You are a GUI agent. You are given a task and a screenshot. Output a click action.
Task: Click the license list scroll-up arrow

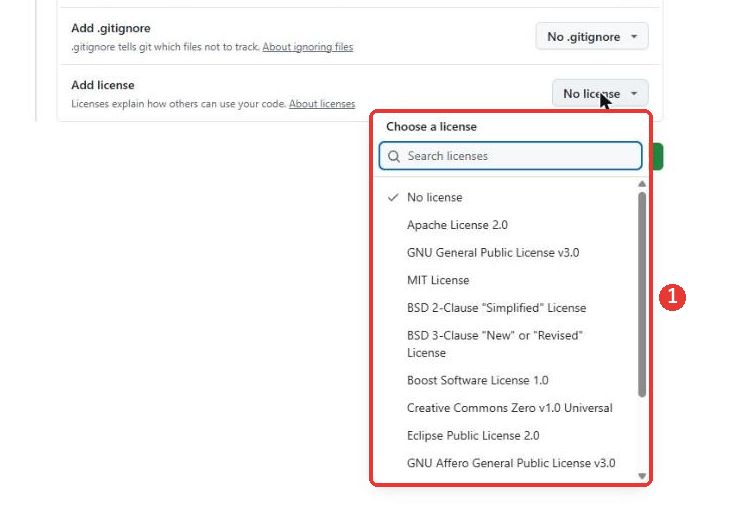(642, 184)
